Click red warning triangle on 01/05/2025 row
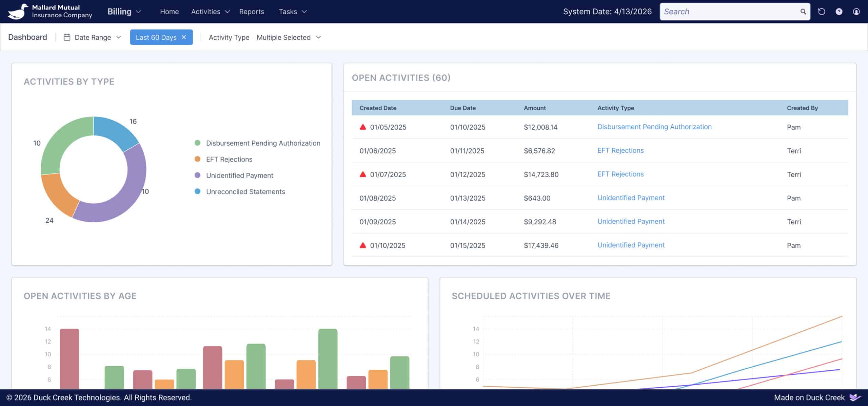This screenshot has height=406, width=868. click(363, 127)
